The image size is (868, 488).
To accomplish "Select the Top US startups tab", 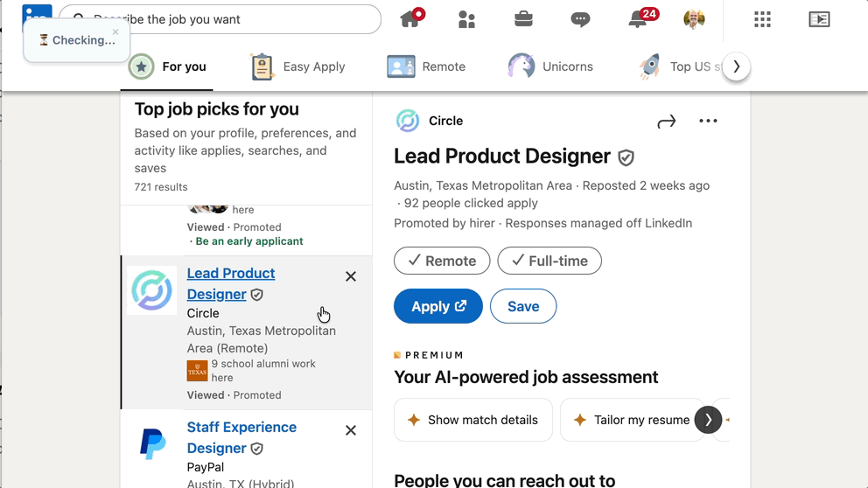I will point(681,66).
